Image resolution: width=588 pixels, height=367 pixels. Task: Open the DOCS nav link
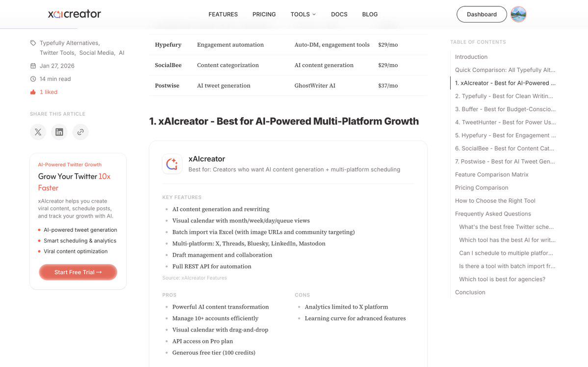pyautogui.click(x=339, y=14)
